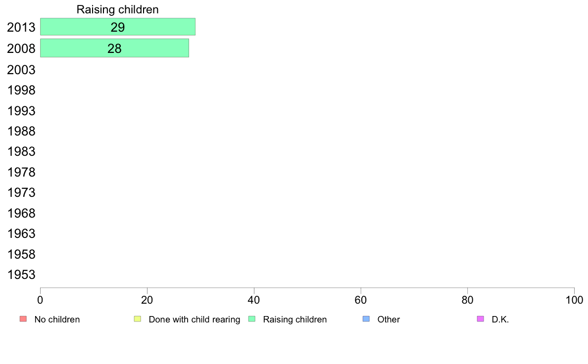Click the 2013 year label
This screenshot has height=364, width=588.
[x=21, y=27]
